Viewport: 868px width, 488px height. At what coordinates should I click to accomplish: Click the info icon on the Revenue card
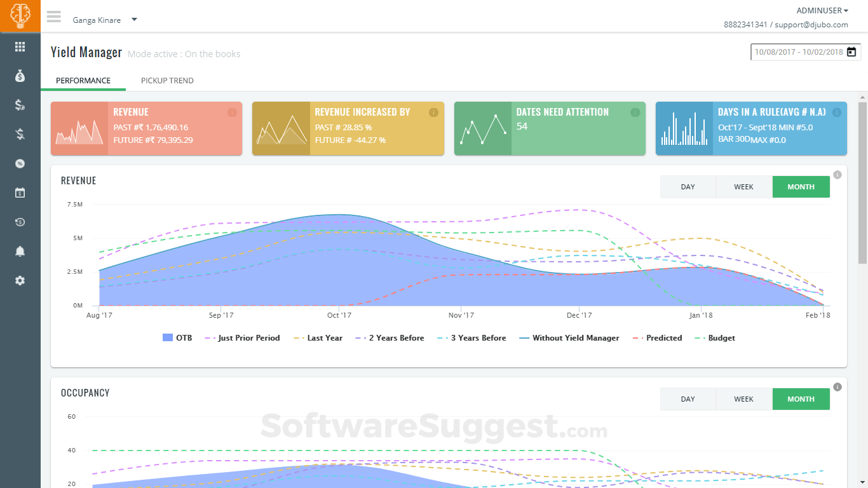[x=232, y=112]
